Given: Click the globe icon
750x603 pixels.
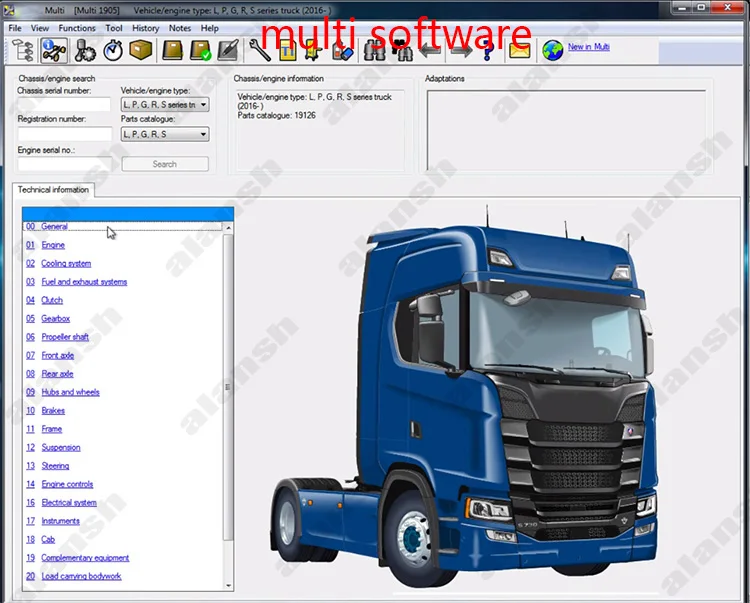Looking at the screenshot, I should (x=552, y=50).
